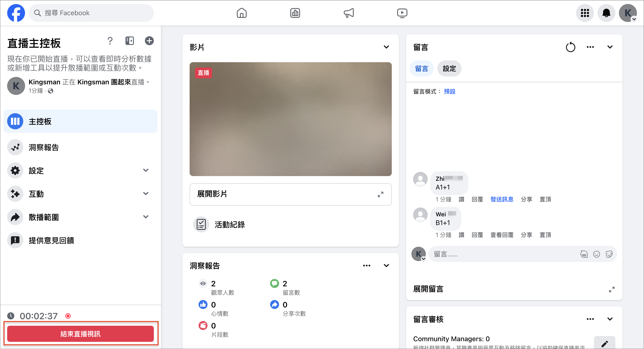
Task: Click 置頂 on Zhi's comment
Action: tap(545, 199)
